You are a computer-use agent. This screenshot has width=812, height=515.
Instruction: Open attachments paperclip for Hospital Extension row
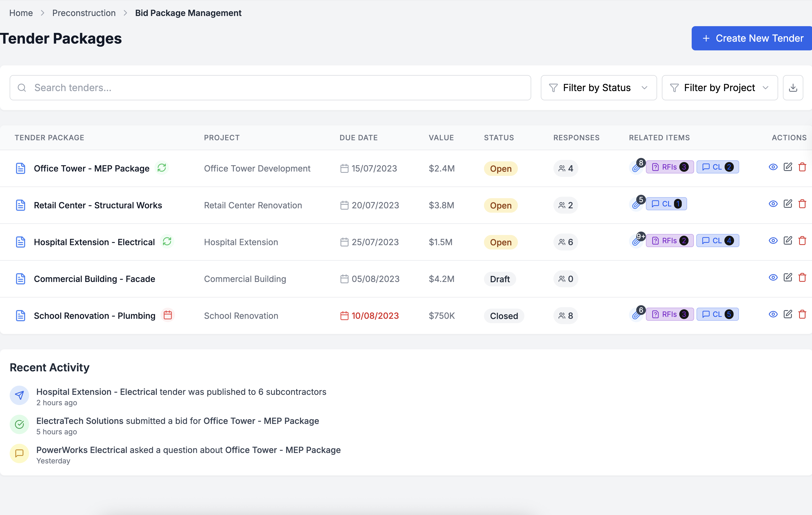click(x=636, y=241)
